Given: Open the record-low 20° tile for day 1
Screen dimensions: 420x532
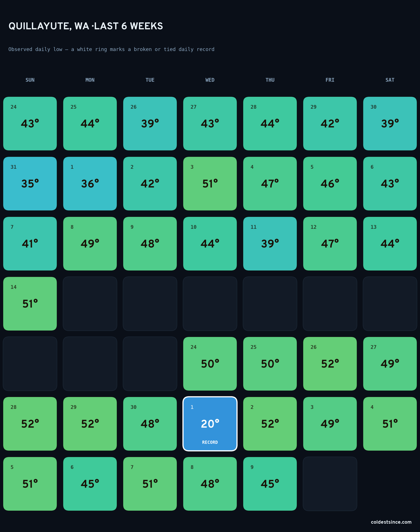Looking at the screenshot, I should [x=210, y=424].
